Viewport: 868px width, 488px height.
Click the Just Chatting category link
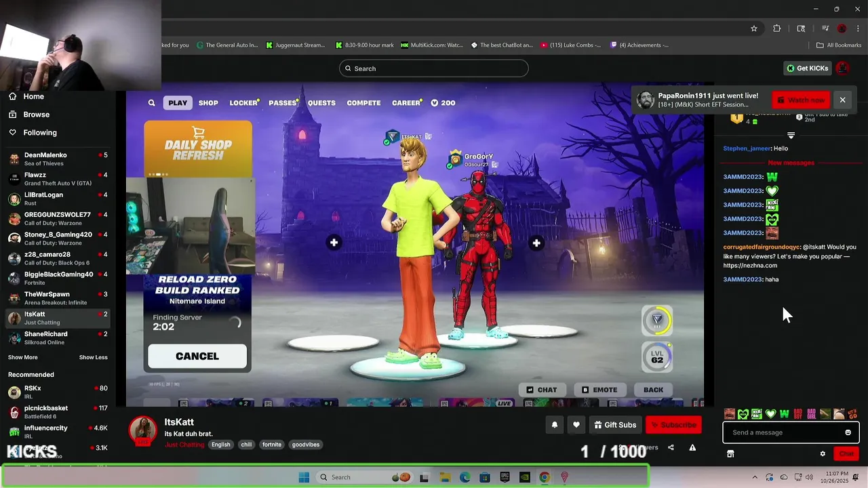click(x=184, y=445)
